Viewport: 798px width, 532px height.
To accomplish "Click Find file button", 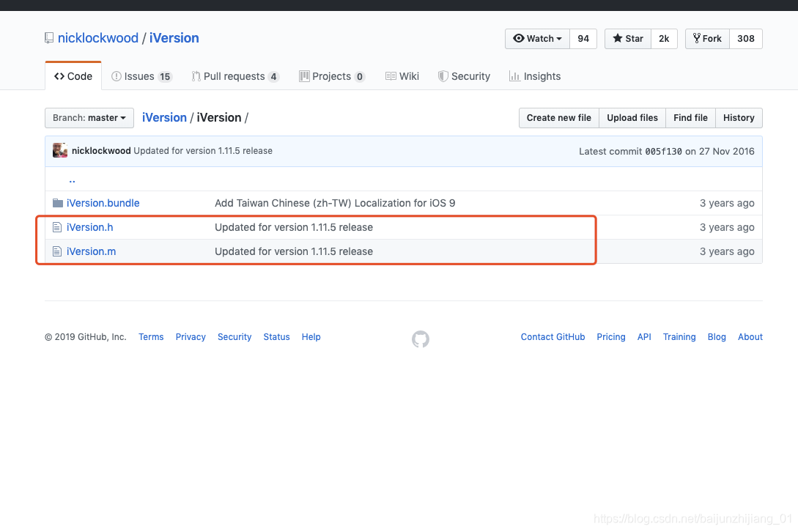I will (x=690, y=118).
